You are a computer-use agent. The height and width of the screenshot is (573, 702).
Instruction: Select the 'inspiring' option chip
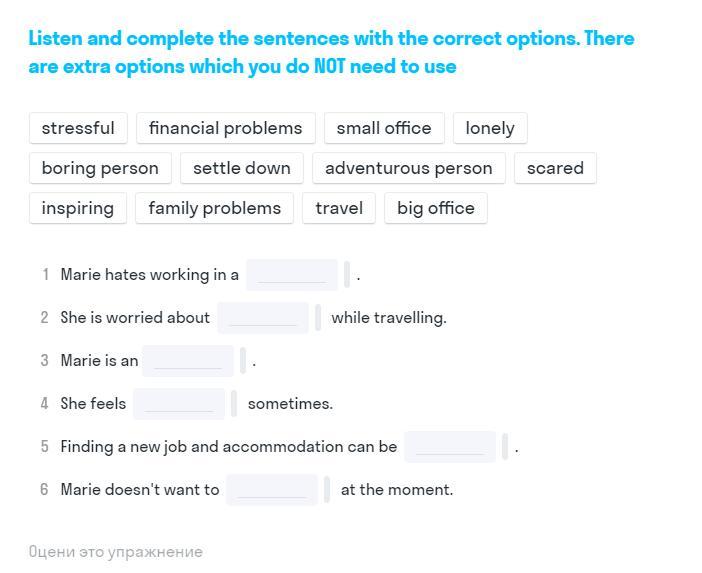[x=78, y=208]
